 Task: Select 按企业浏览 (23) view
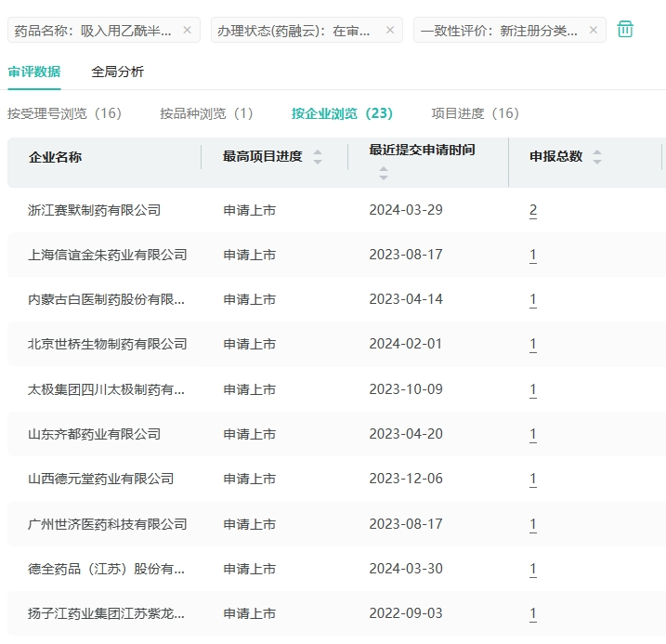(342, 113)
